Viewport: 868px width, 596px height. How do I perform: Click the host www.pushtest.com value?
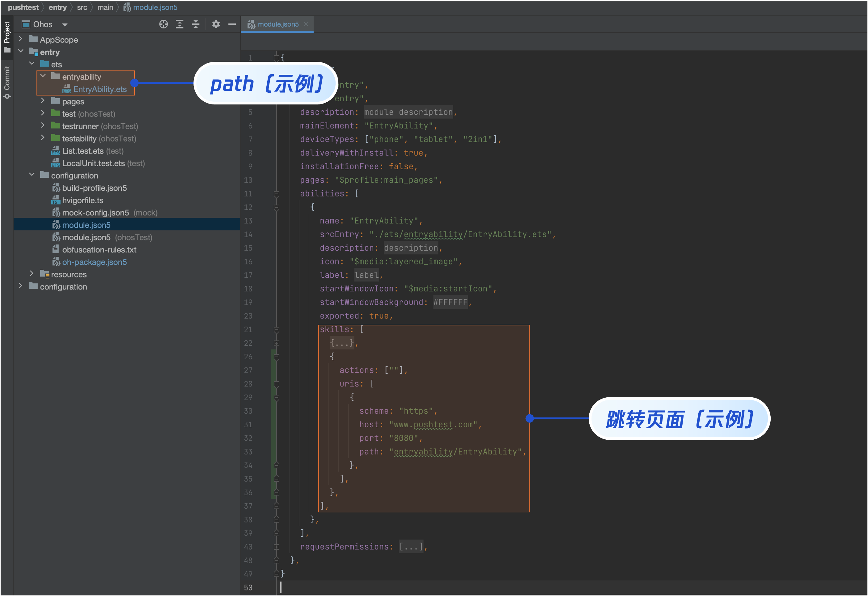click(x=433, y=425)
